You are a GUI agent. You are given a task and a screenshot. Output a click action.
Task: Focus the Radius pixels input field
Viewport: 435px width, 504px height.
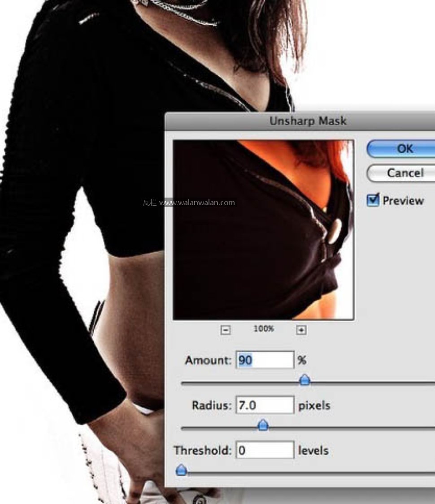pyautogui.click(x=265, y=405)
